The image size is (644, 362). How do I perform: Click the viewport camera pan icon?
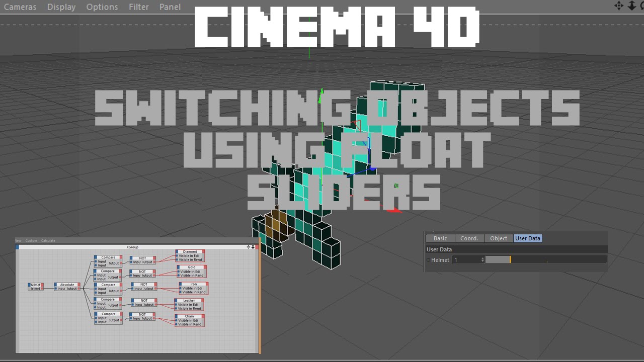(x=619, y=6)
